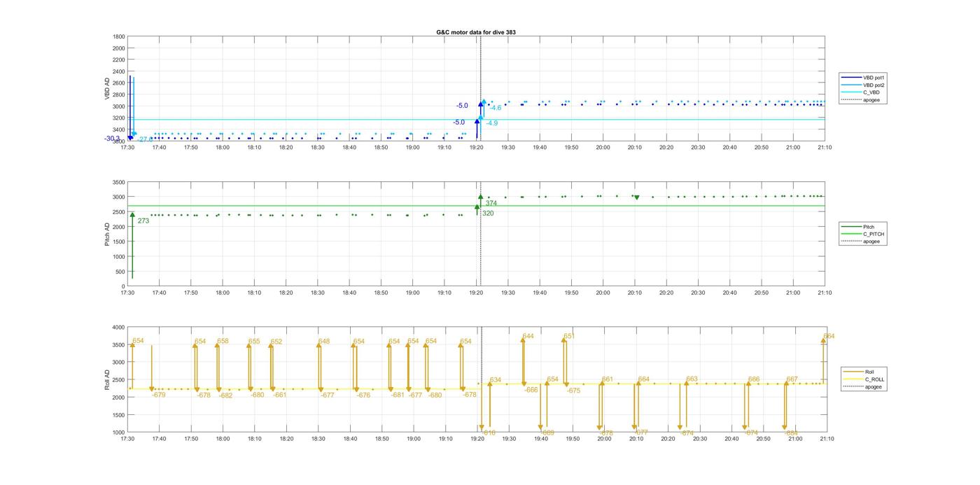The height and width of the screenshot is (485, 980).
Task: Click the '-679' roll data label
Action: click(x=159, y=395)
